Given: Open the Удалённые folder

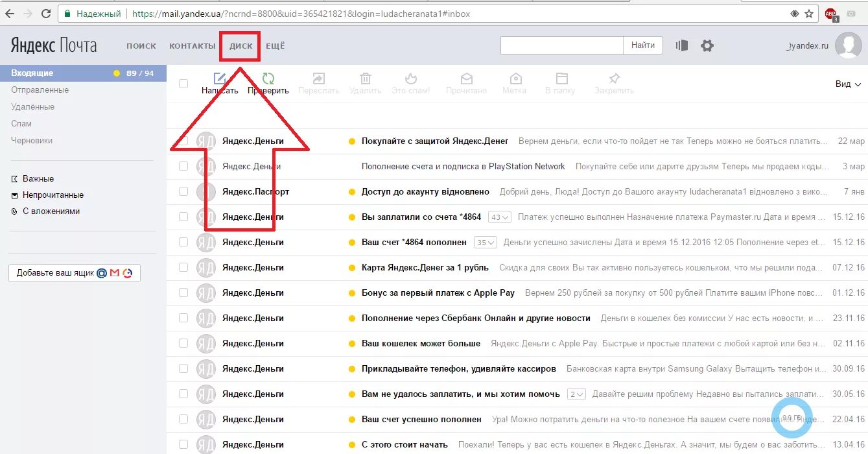Looking at the screenshot, I should pos(32,107).
